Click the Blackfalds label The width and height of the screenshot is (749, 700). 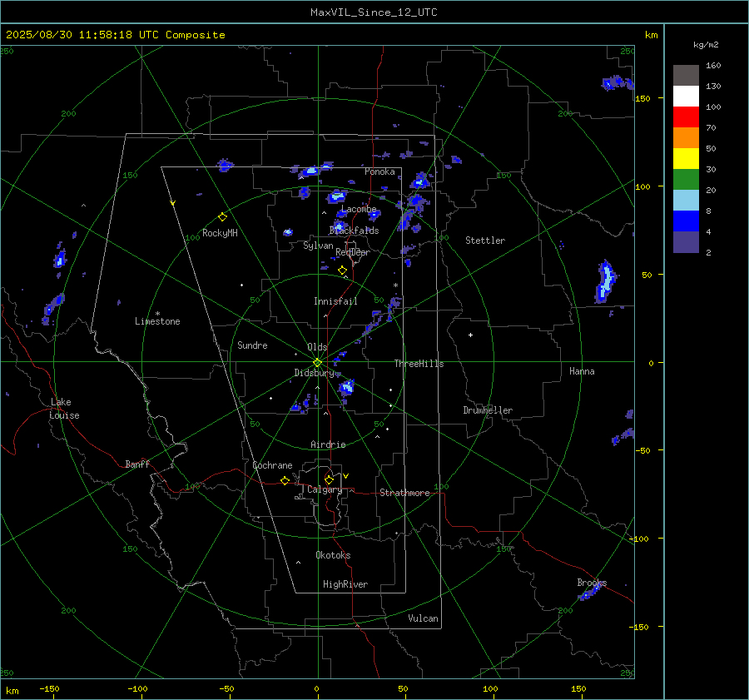[x=354, y=231]
